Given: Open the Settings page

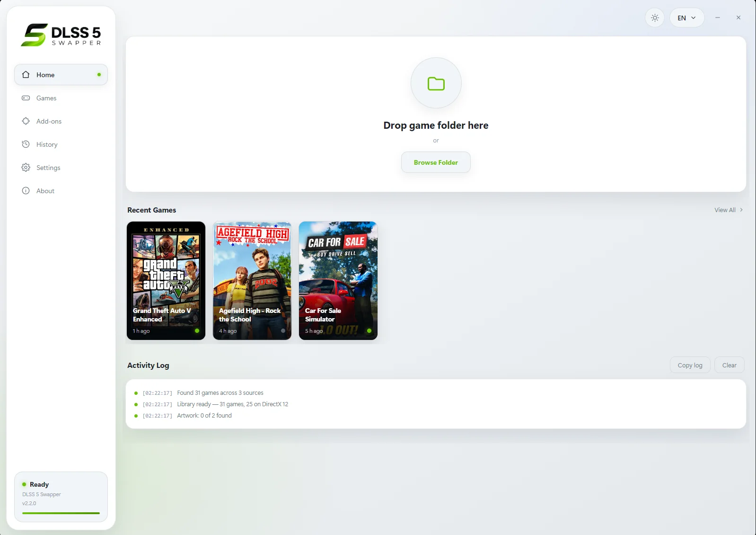Looking at the screenshot, I should click(61, 168).
